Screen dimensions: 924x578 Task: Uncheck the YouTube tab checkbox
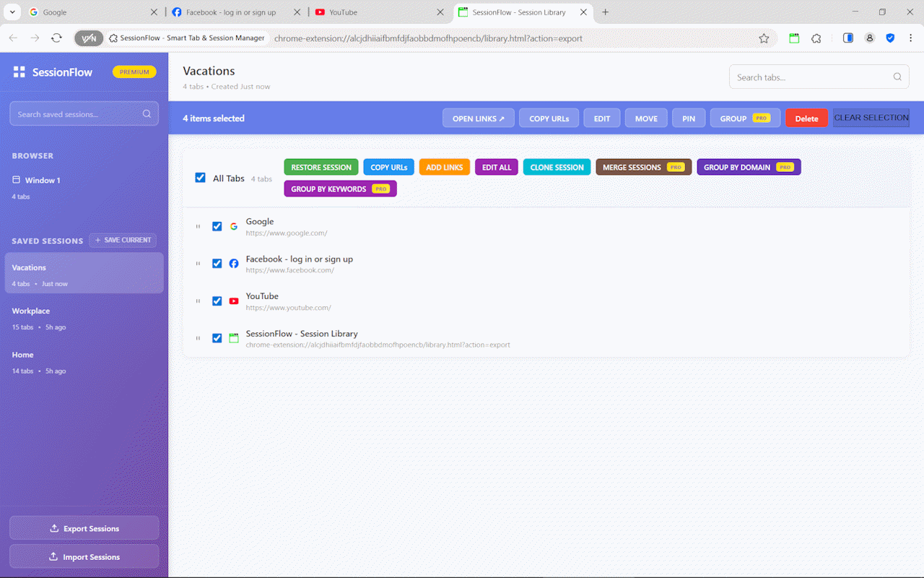pyautogui.click(x=217, y=301)
